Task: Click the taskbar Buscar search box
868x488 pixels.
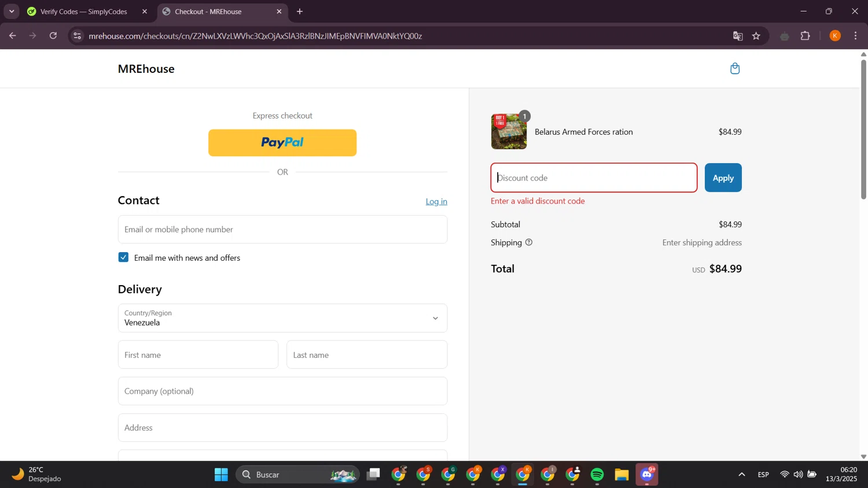Action: click(297, 475)
